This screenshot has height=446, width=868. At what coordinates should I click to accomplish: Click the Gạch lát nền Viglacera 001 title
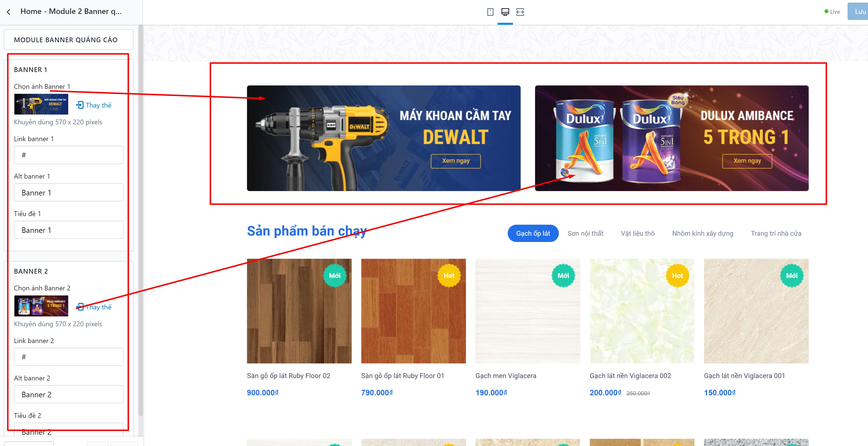point(744,376)
